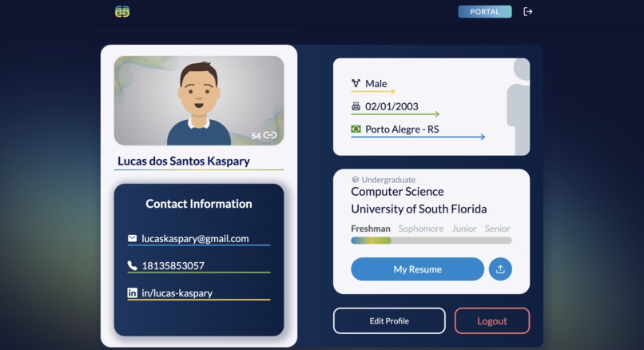Select the Freshman year label
The height and width of the screenshot is (350, 644).
point(371,229)
